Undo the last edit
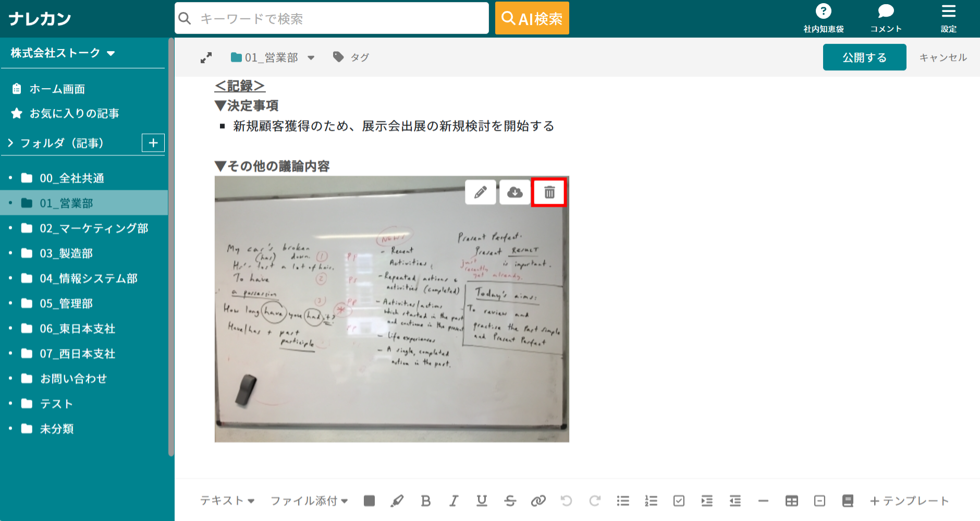The image size is (980, 521). tap(567, 501)
